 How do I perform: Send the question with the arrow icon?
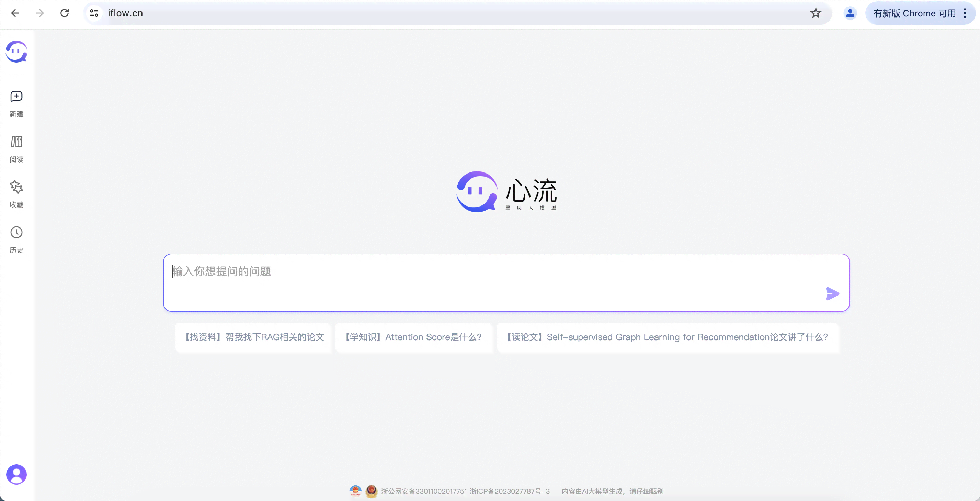pos(832,293)
